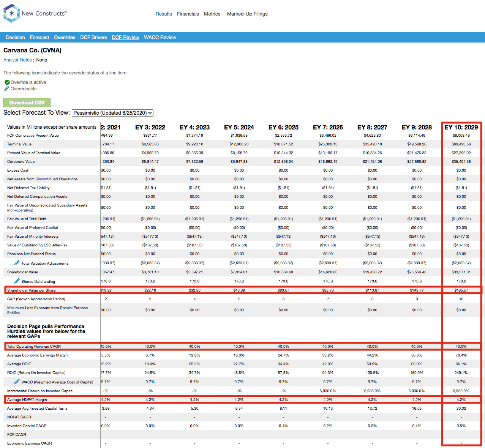Select the Economic Earnings CAGR row label
This screenshot has width=485, height=448.
30,443
